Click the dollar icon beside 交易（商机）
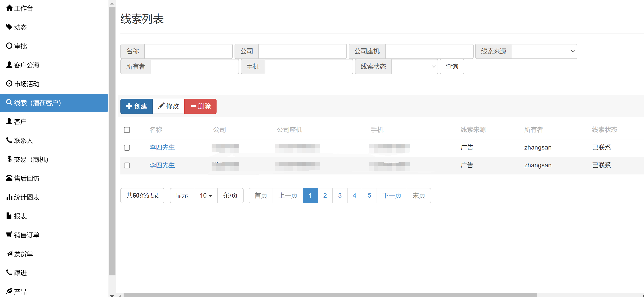 pos(9,159)
